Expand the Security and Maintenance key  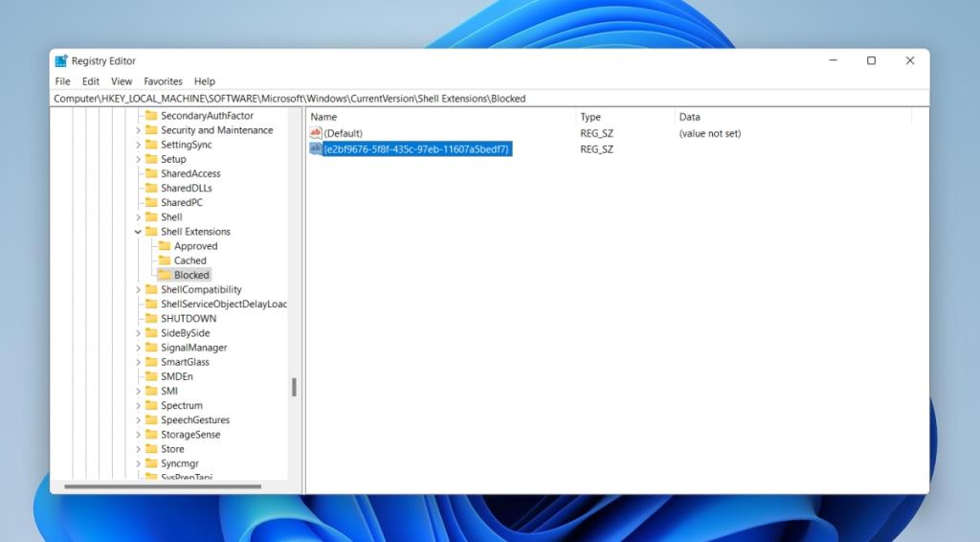click(x=138, y=130)
